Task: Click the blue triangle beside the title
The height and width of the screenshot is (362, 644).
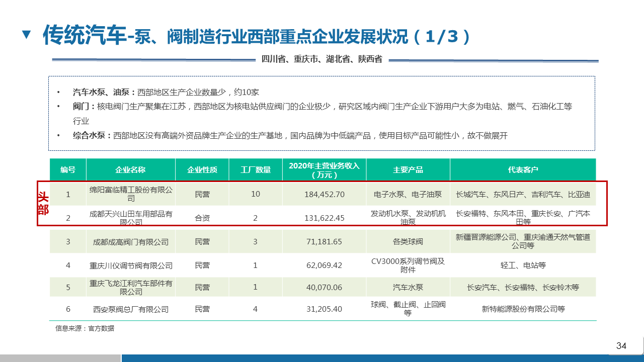Action: point(27,35)
